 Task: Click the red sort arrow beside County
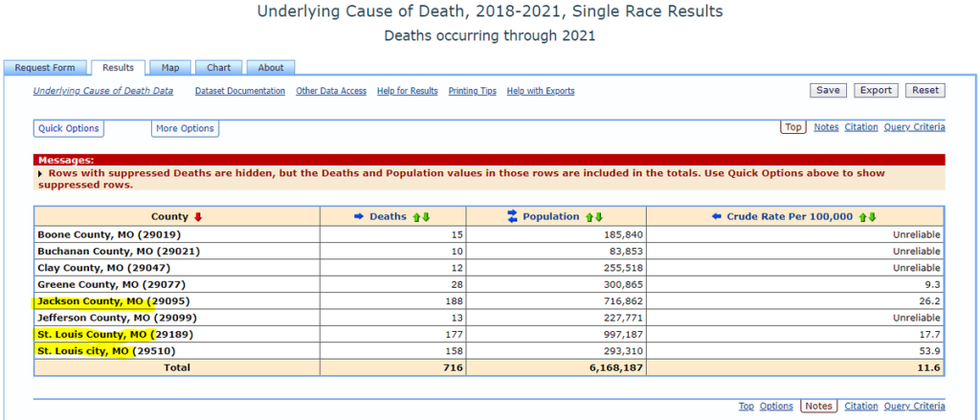[198, 217]
